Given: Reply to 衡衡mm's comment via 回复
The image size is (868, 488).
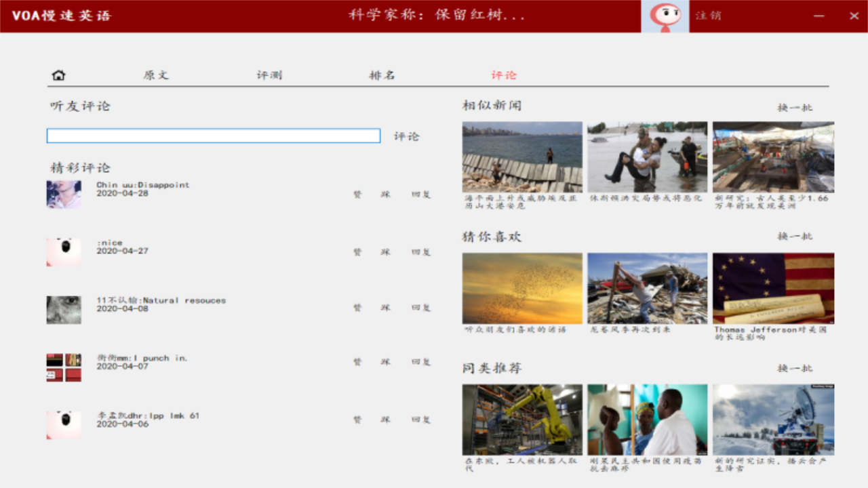Looking at the screenshot, I should click(x=420, y=362).
